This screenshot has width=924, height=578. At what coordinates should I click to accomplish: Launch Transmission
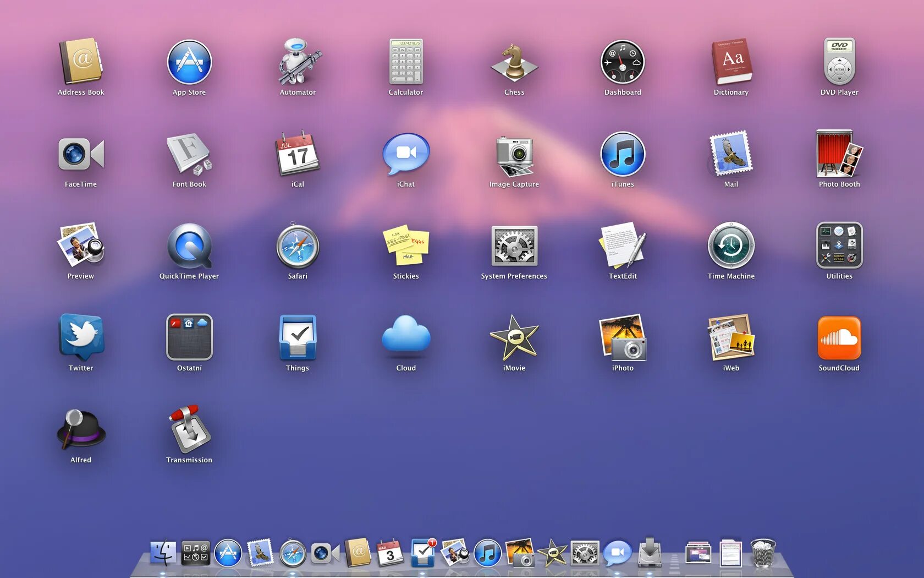[x=189, y=429]
